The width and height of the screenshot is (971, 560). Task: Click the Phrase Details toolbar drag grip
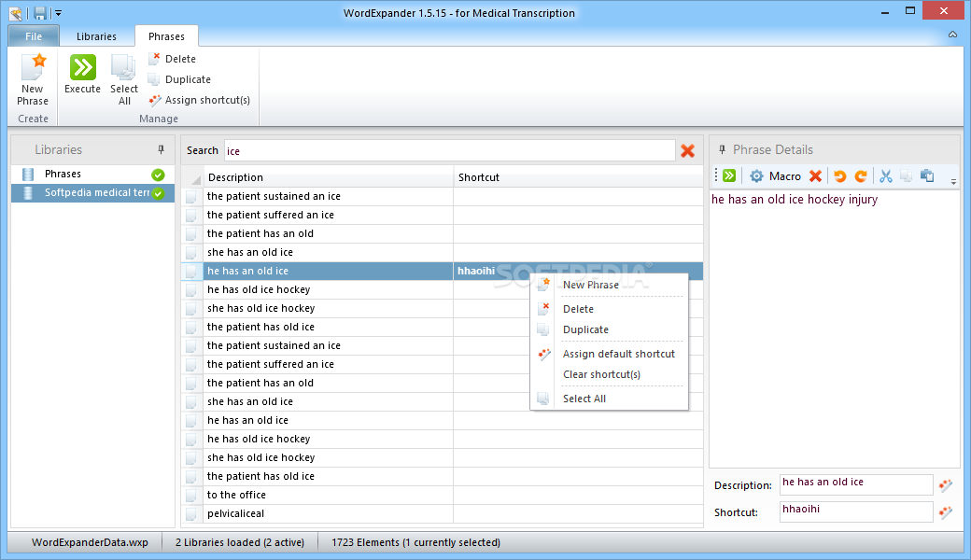tap(716, 175)
